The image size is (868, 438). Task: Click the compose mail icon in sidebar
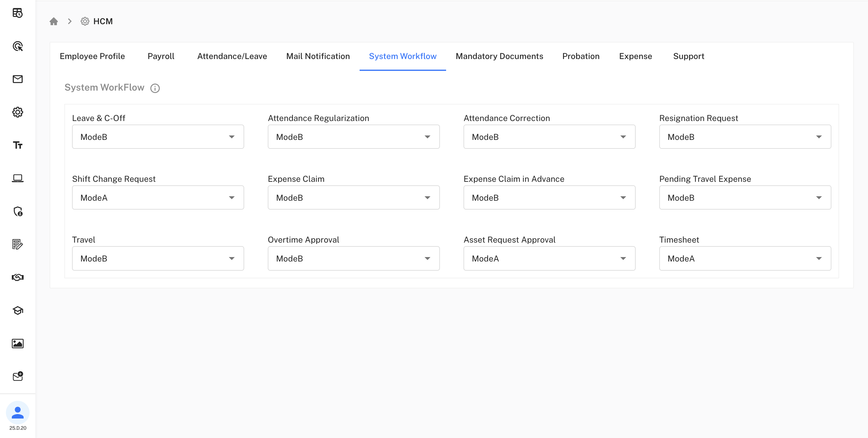pyautogui.click(x=17, y=376)
